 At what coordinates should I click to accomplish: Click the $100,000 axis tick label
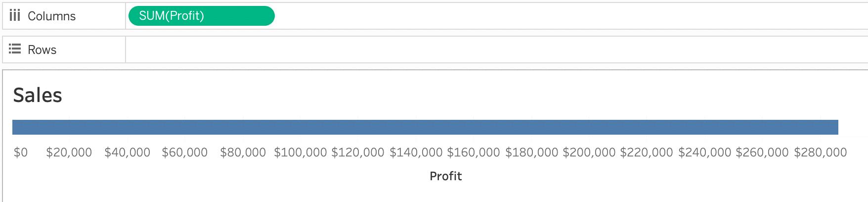pos(301,152)
